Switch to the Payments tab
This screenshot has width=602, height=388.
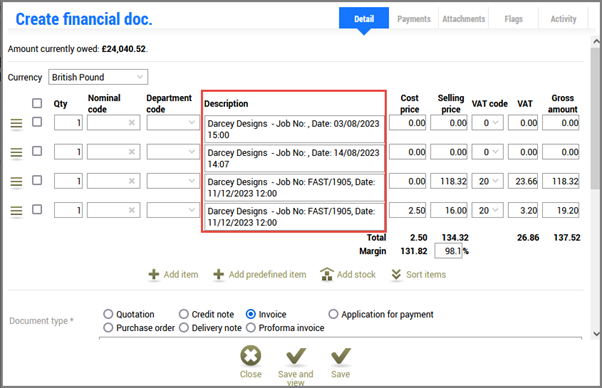[413, 19]
